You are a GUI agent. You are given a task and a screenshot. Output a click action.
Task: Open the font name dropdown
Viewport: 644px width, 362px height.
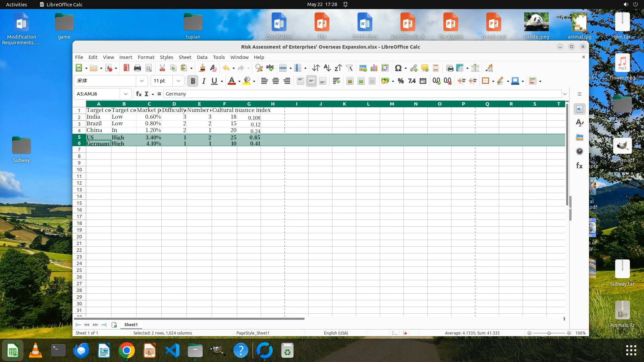pos(142,81)
